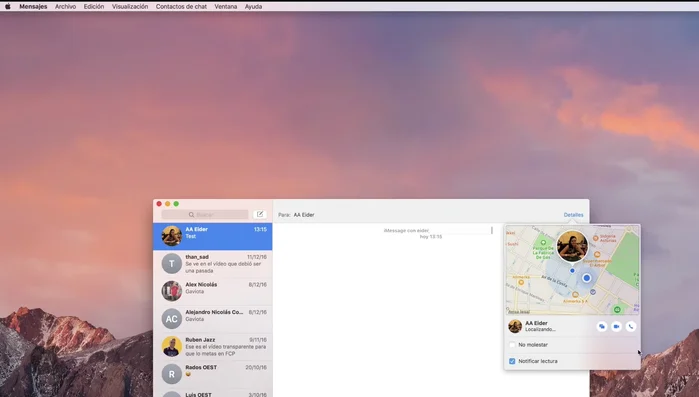
Task: Open the Rados OEST conversation
Action: [213, 374]
